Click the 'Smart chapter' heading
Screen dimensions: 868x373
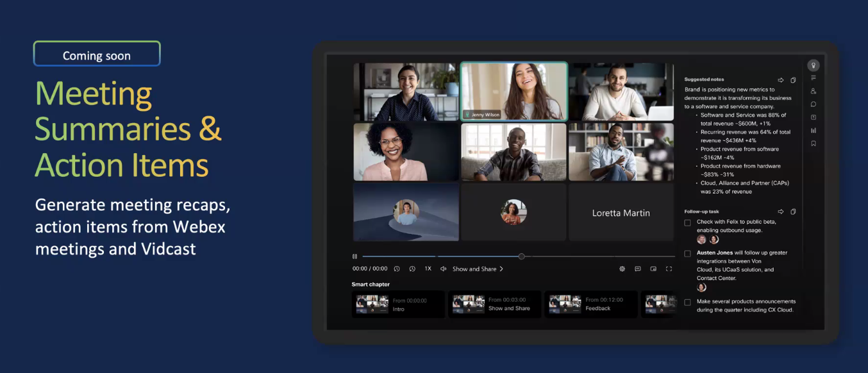click(x=371, y=285)
